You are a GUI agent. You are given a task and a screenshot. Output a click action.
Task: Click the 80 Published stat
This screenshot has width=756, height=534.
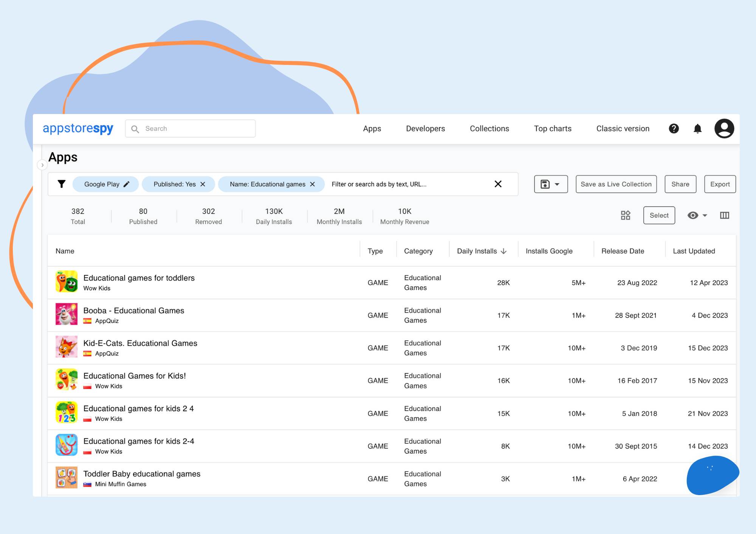click(143, 216)
